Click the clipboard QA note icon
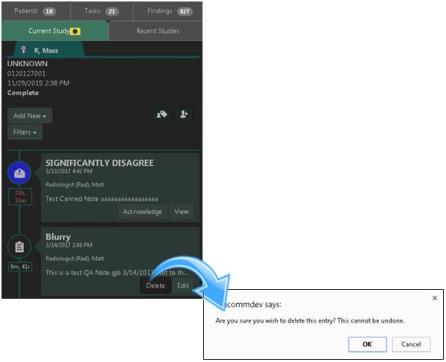Screen dimensions: 446x362 (19, 247)
